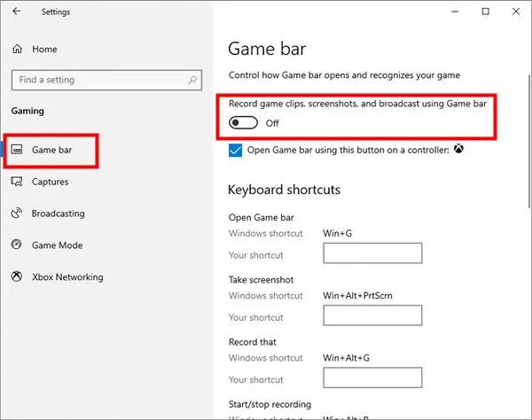Open Broadcasting settings page

click(x=58, y=214)
